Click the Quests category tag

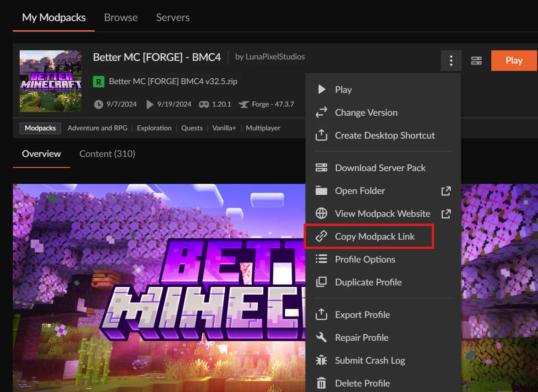(x=192, y=128)
